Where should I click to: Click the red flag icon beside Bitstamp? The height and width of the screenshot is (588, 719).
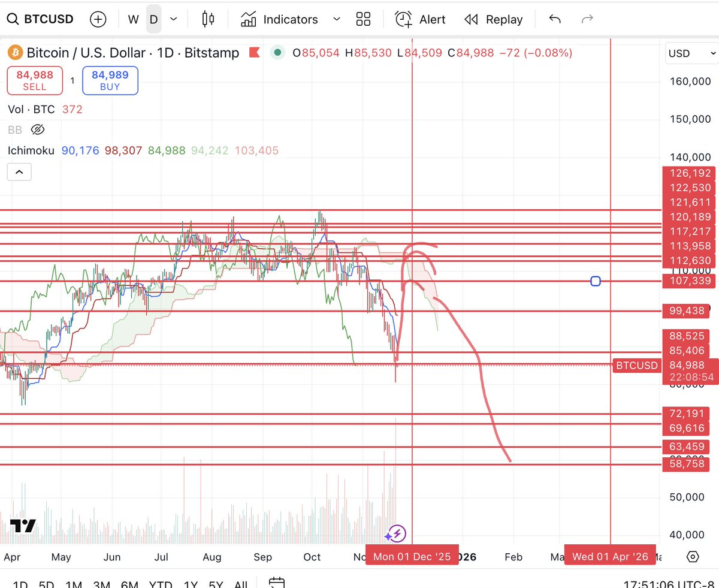pyautogui.click(x=254, y=53)
